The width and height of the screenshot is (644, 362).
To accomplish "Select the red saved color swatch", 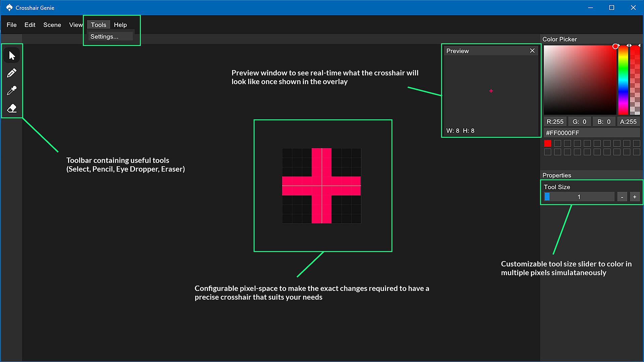I will point(547,143).
